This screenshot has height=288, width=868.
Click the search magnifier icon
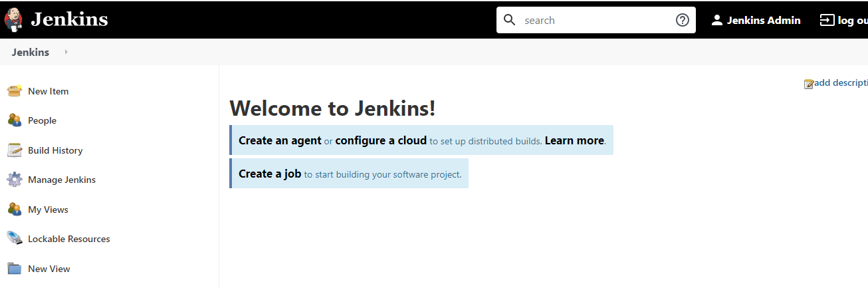pyautogui.click(x=510, y=20)
